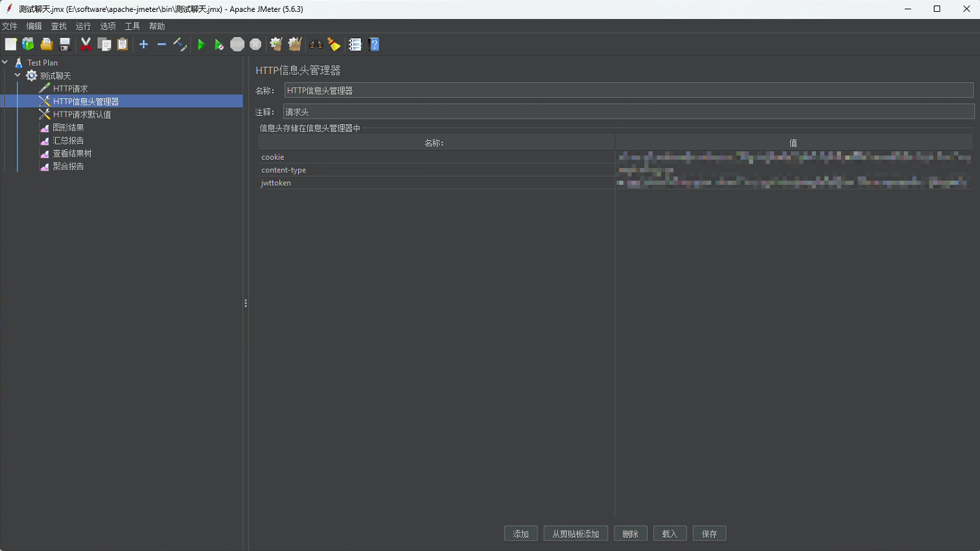Viewport: 980px width, 551px height.
Task: Open the 运行 menu
Action: pos(83,27)
